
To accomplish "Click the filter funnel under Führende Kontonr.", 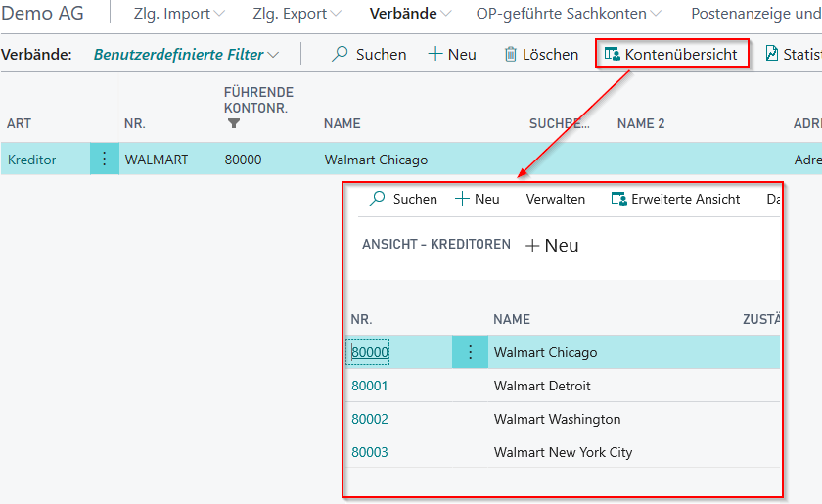I will pos(234,123).
